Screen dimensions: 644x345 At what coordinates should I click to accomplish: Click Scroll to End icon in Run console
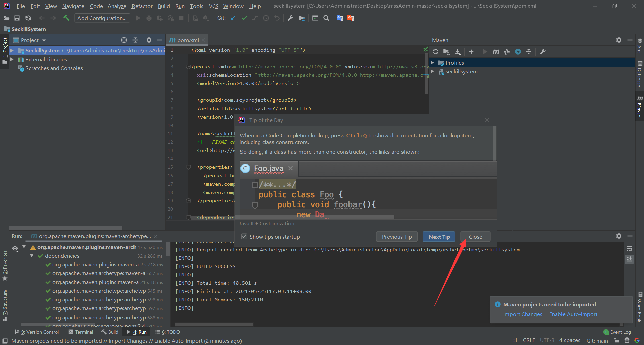pyautogui.click(x=629, y=259)
